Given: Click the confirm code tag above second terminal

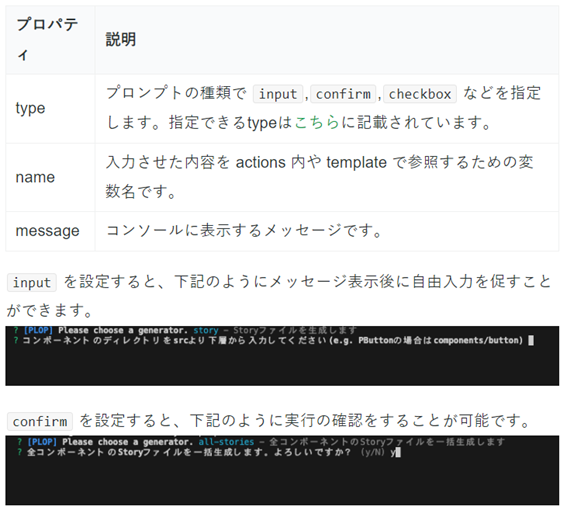Looking at the screenshot, I should pyautogui.click(x=40, y=421).
